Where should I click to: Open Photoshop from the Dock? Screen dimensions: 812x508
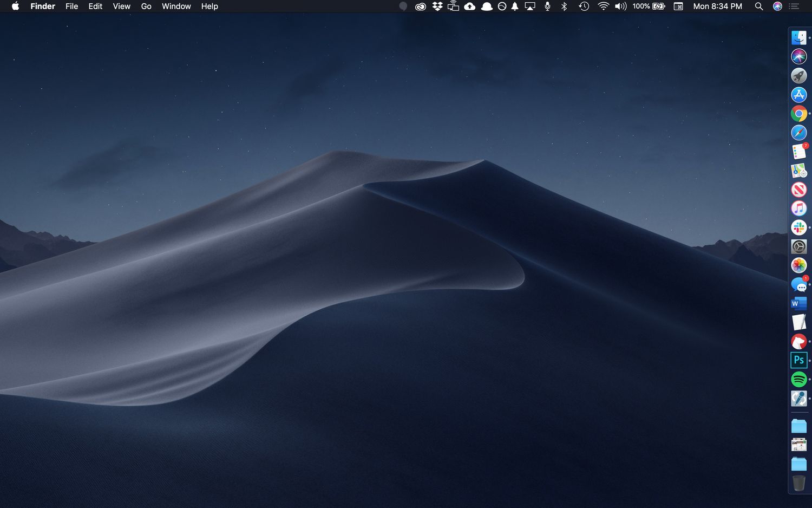(x=798, y=360)
